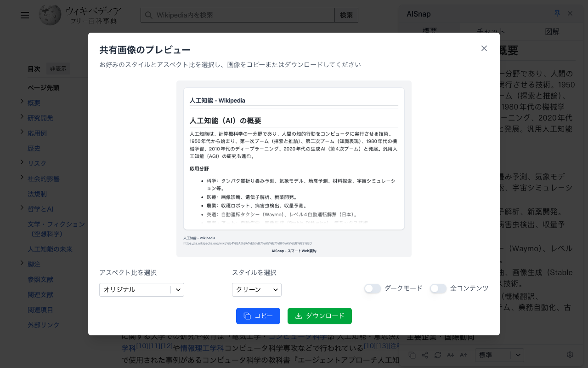Screen dimensions: 588x368
Task: Click the 検索 button in Wikipedia header
Action: click(346, 15)
